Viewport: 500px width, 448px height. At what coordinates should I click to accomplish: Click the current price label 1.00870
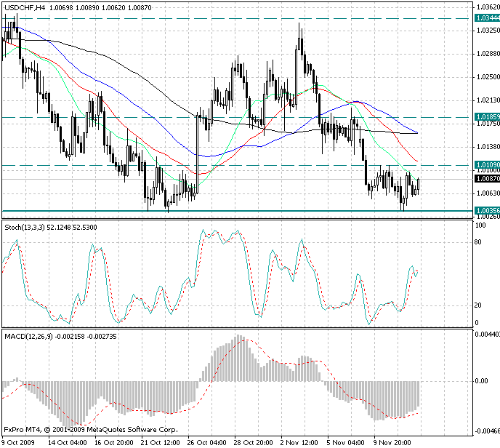tap(486, 178)
